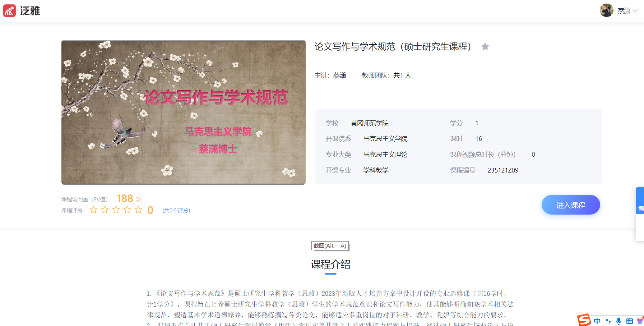644x326 pixels.
Task: Activate the Sogou voice input microphone
Action: point(619,321)
